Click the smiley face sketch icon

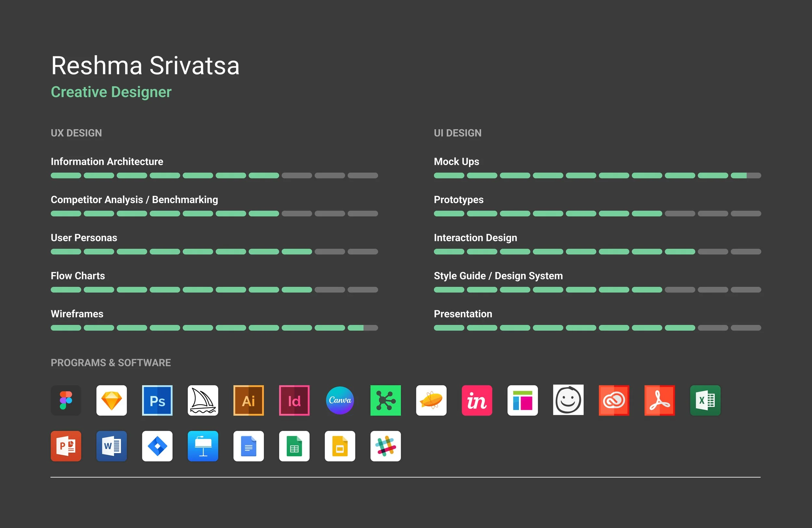[568, 400]
